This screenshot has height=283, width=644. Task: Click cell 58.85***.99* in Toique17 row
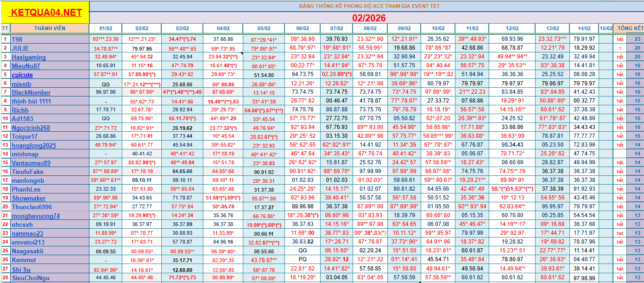[x=438, y=136]
